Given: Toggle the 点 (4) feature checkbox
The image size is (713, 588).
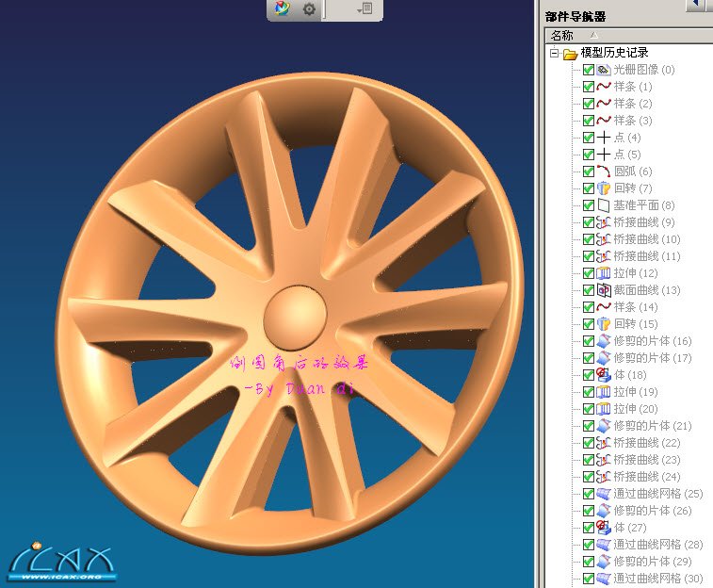Looking at the screenshot, I should [x=589, y=138].
